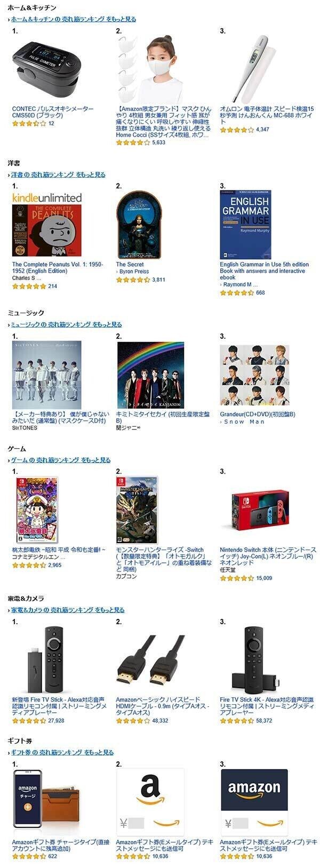Open ギフト券 の 売れ筋ランキング link
Screen dimensions: 320x868
point(62,752)
